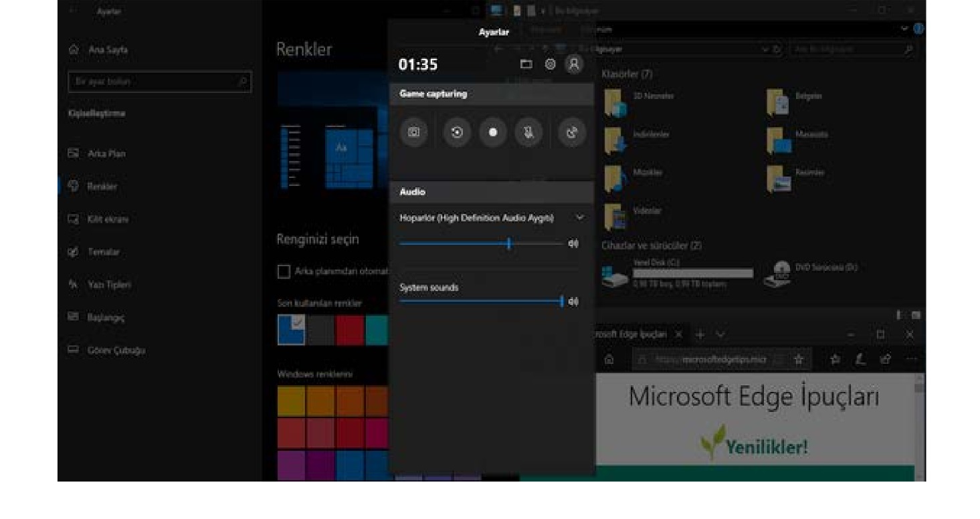Open the Edge favorites hub icon
The height and width of the screenshot is (519, 980).
836,359
